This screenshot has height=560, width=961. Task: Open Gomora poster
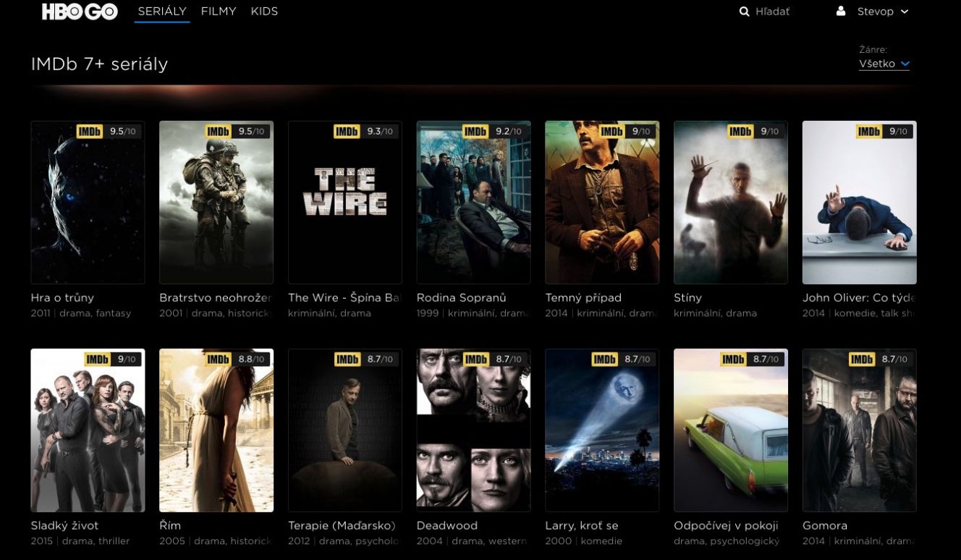pyautogui.click(x=860, y=430)
